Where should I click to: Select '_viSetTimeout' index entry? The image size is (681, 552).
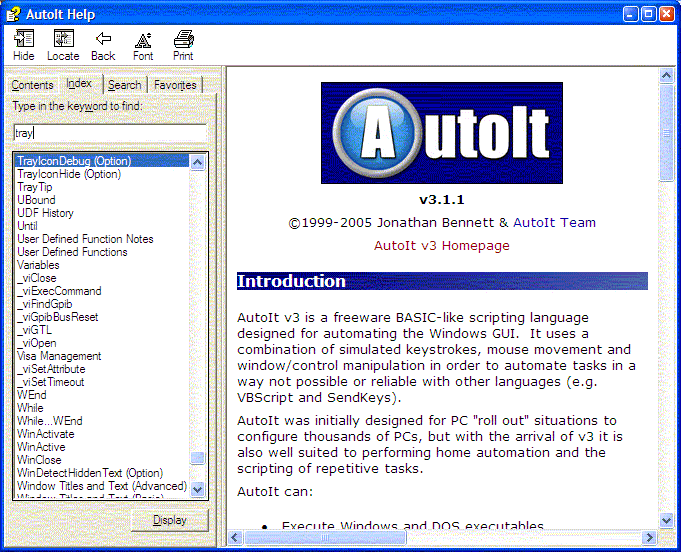50,382
